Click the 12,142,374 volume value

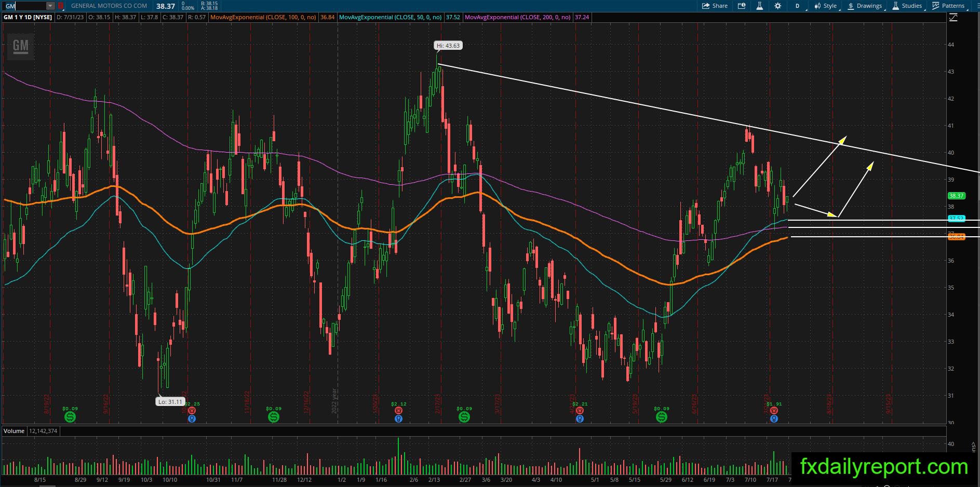coord(43,431)
